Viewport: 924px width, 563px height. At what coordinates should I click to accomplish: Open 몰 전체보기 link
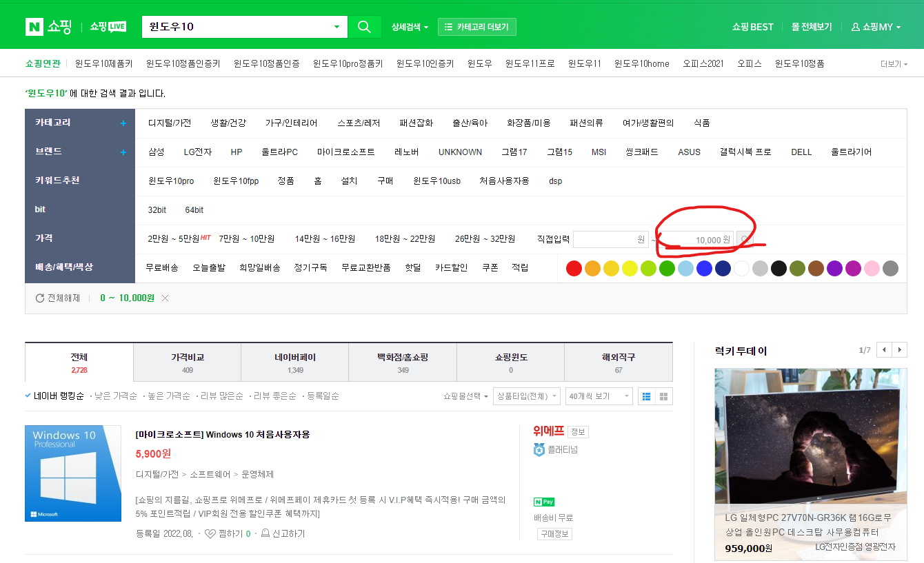(x=812, y=27)
